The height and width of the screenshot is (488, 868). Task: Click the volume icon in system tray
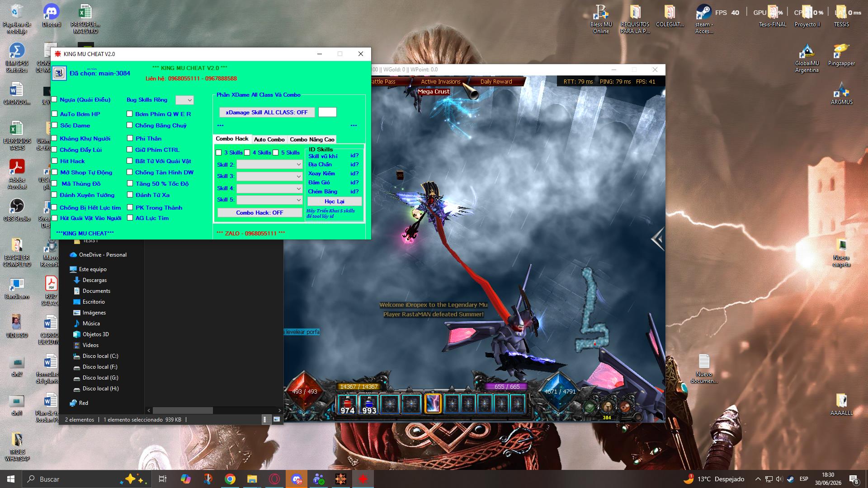[x=778, y=479]
